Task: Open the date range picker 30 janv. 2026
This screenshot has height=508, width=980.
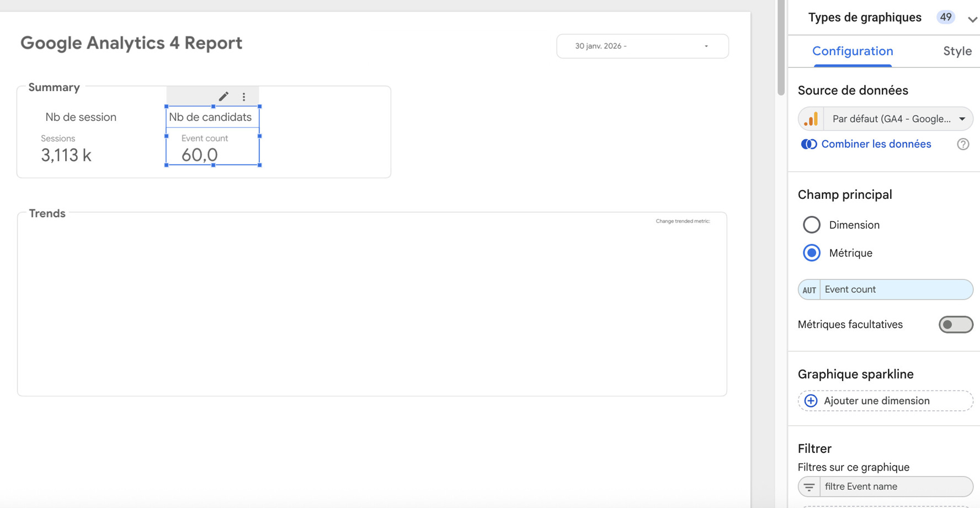Action: (642, 46)
